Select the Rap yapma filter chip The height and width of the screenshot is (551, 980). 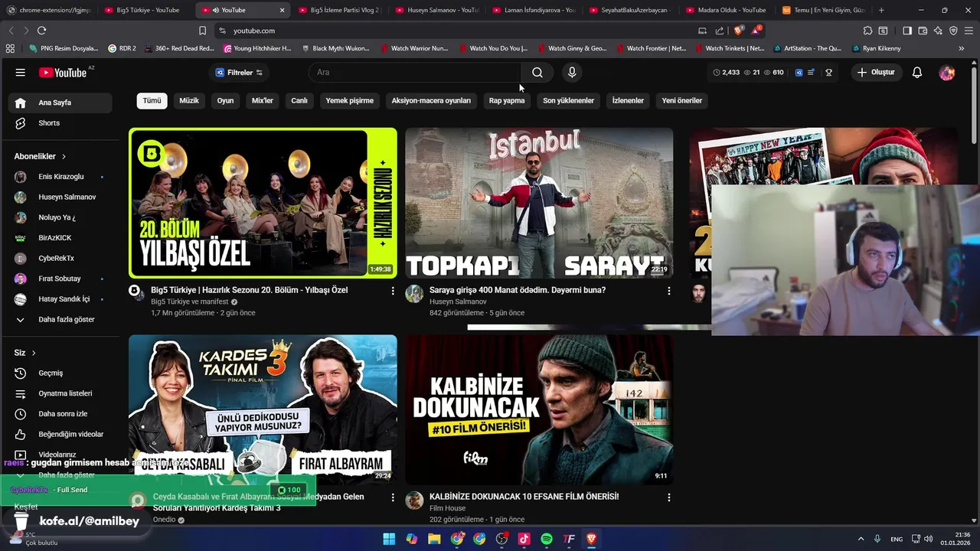click(507, 100)
